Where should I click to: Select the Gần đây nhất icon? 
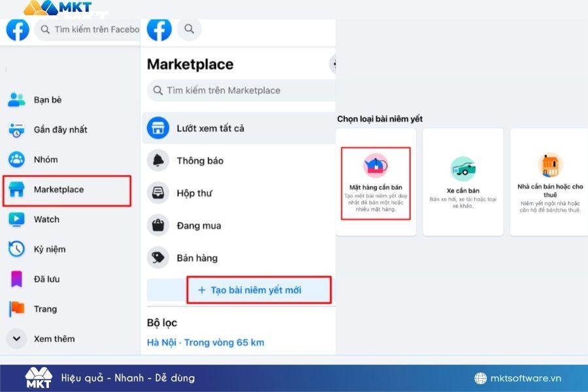pos(16,130)
